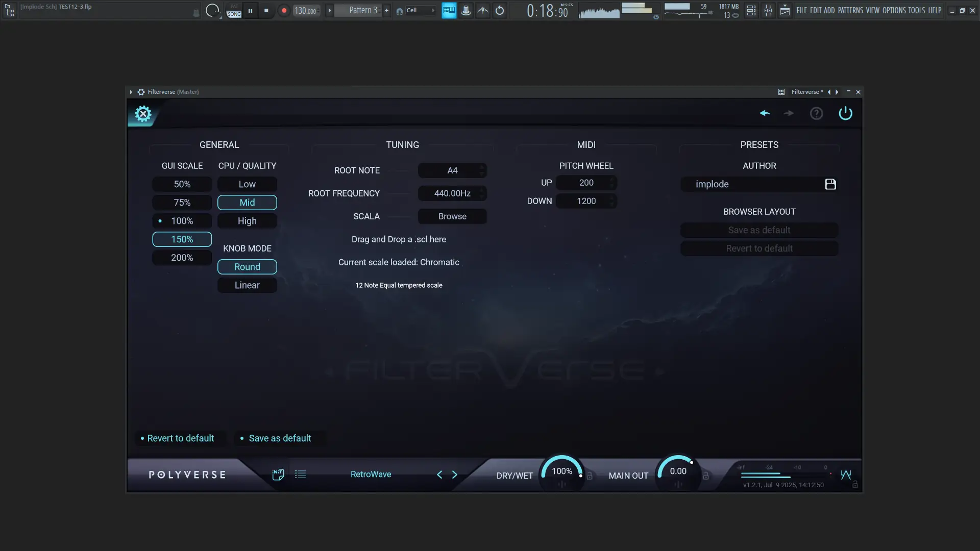Switch knob mode to Linear

click(247, 285)
